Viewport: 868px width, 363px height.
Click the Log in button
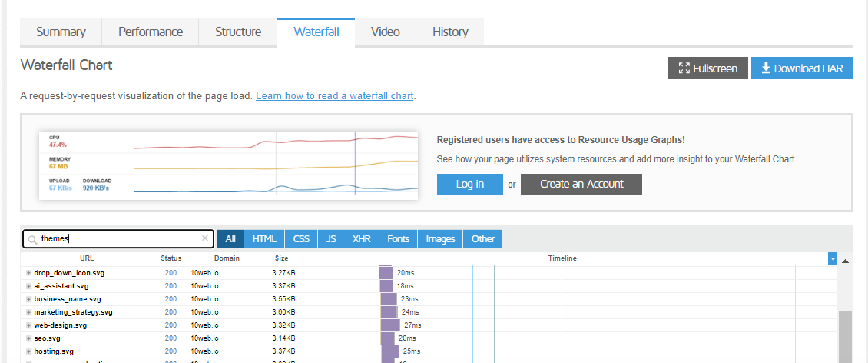(470, 184)
